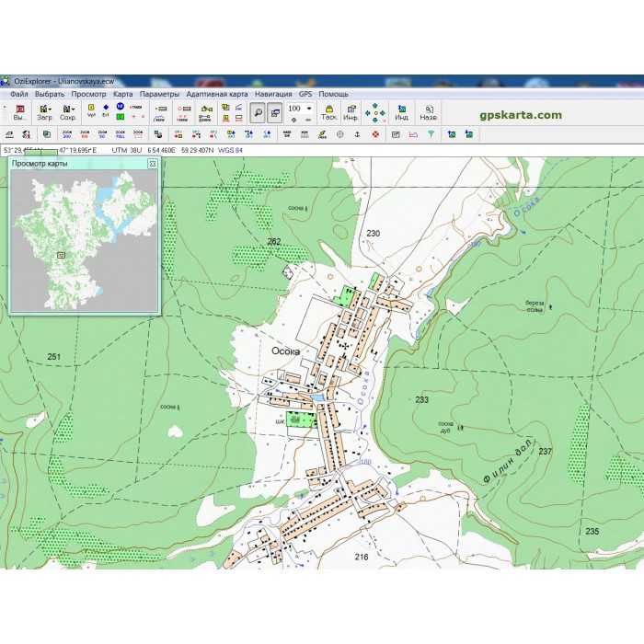Toggle manual track creation tool
The width and height of the screenshot is (644, 644).
[136, 108]
